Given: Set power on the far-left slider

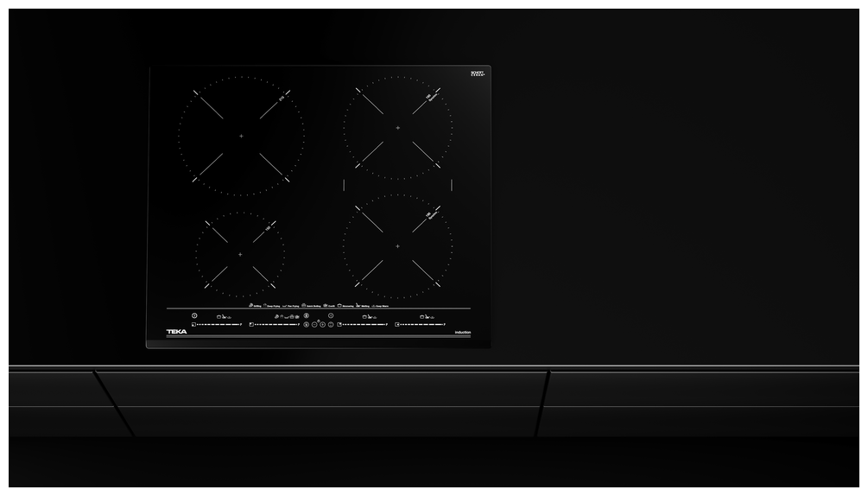Looking at the screenshot, I should [x=216, y=325].
